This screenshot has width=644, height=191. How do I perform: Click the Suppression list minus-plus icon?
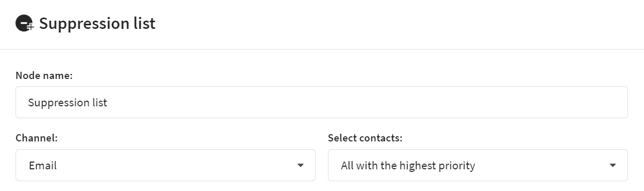24,24
